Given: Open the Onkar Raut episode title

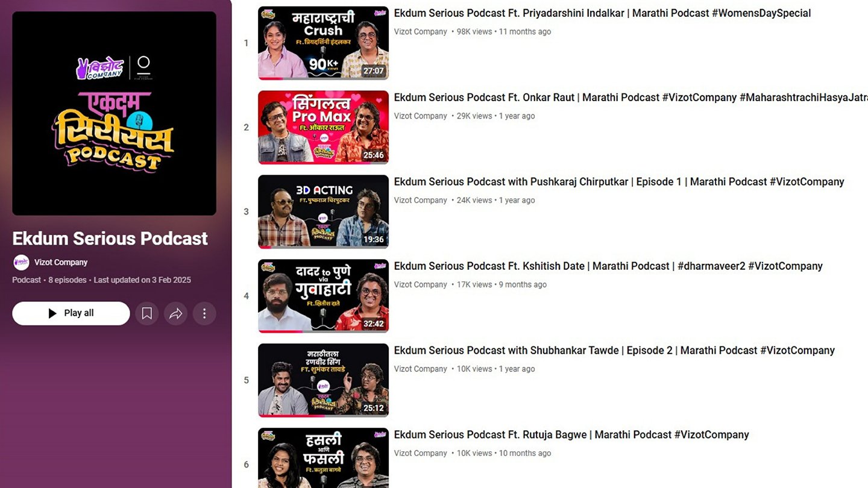Looking at the screenshot, I should 631,98.
